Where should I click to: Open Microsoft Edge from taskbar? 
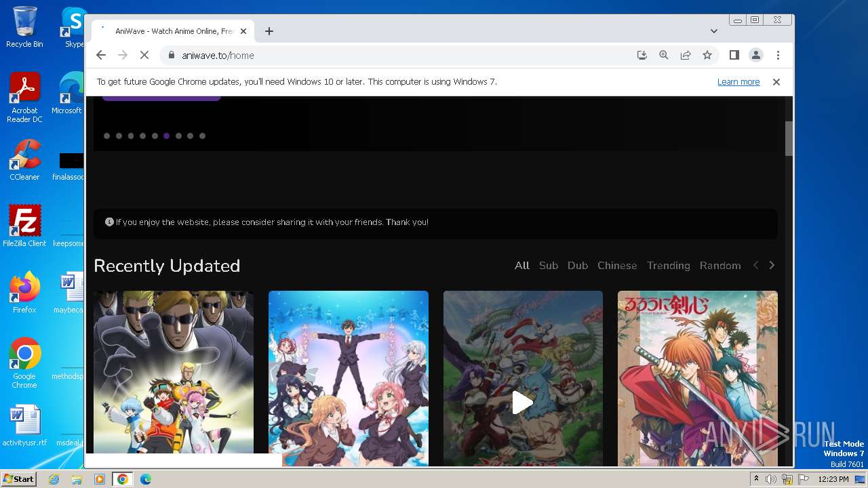[x=146, y=479]
